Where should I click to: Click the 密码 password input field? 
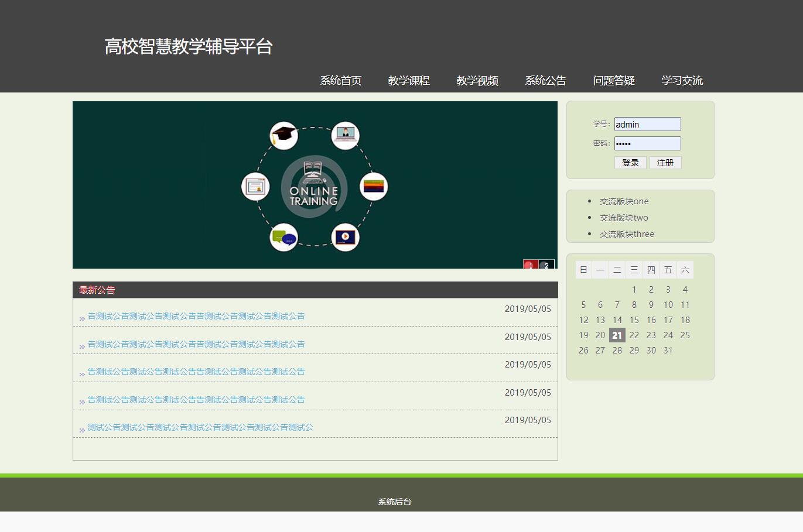[x=647, y=143]
